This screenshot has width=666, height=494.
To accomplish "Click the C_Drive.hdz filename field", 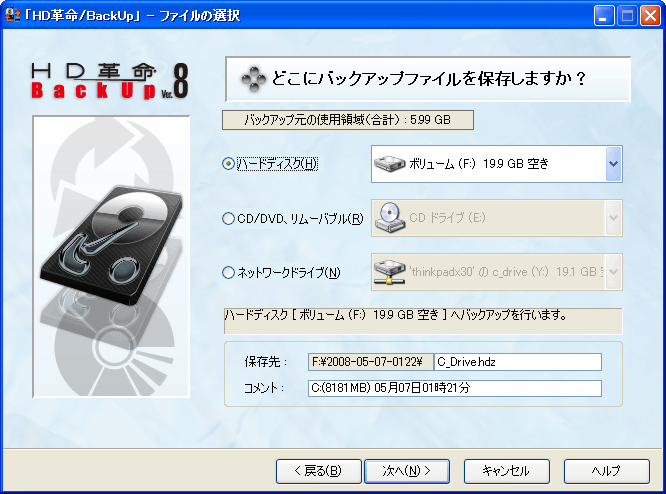I will 517,362.
